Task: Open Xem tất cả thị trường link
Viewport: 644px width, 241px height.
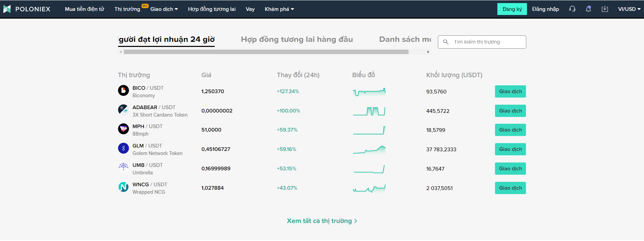Action: (x=322, y=221)
